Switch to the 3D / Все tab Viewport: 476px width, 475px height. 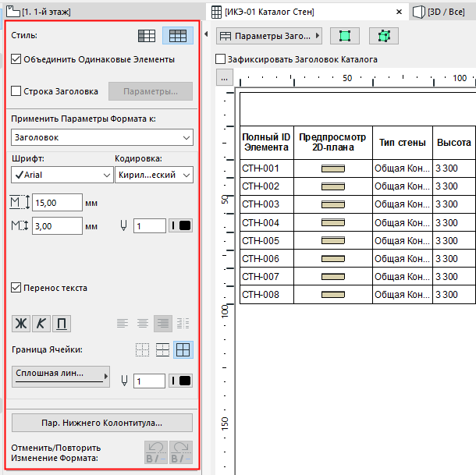[x=445, y=12]
